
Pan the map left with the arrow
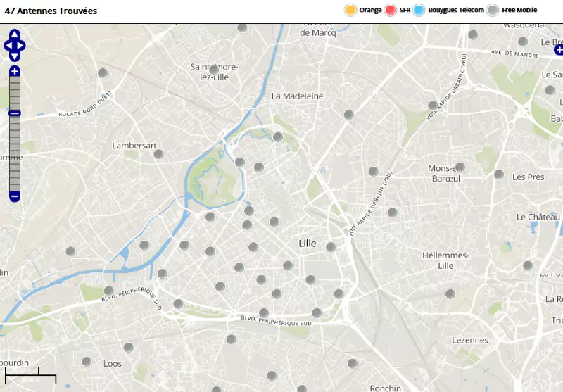point(8,46)
